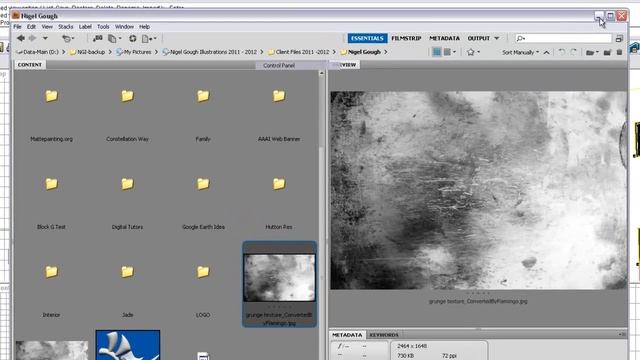This screenshot has height=360, width=640.
Task: Open the File menu
Action: (18, 27)
